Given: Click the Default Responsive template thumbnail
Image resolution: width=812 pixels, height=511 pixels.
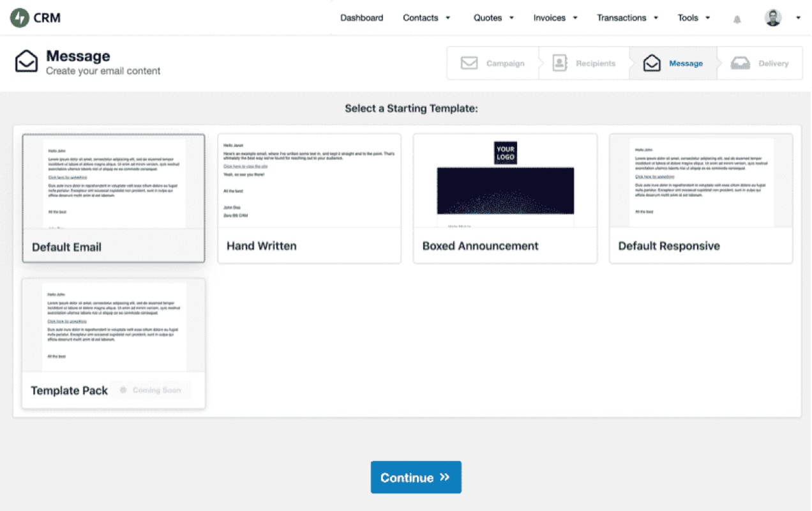Looking at the screenshot, I should pyautogui.click(x=700, y=182).
